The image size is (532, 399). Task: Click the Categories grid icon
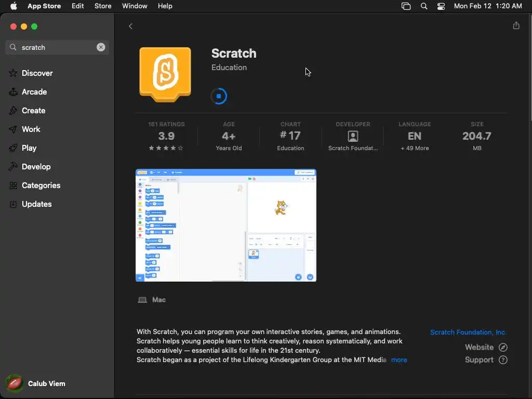13,185
